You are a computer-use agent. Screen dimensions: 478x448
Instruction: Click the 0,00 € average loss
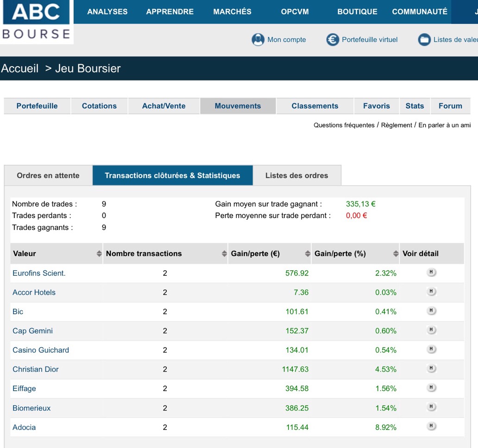pyautogui.click(x=356, y=216)
